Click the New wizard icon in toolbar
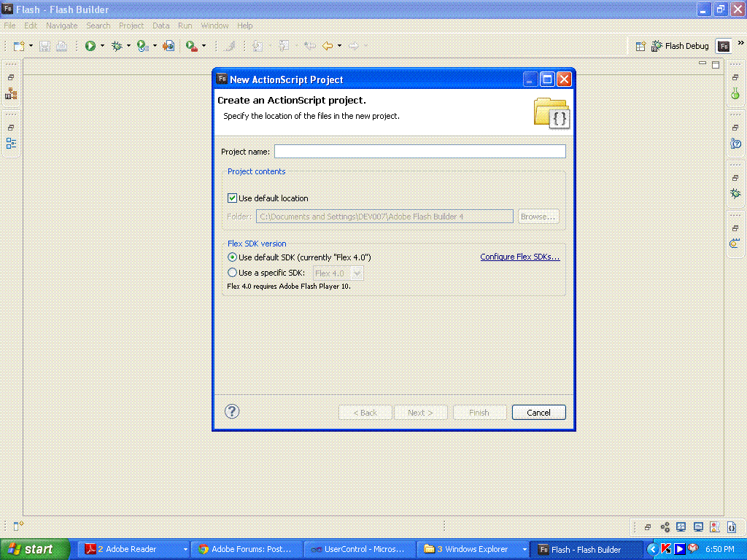Image resolution: width=747 pixels, height=560 pixels. (x=18, y=46)
